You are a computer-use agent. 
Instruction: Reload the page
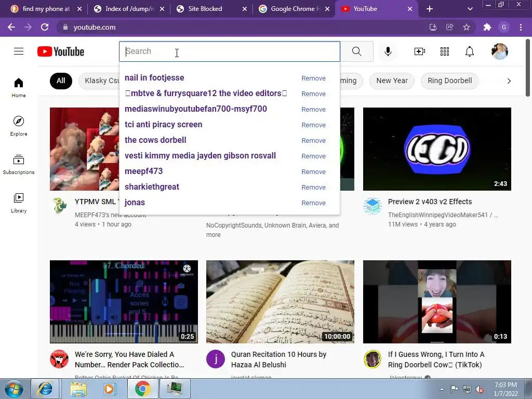pos(45,27)
